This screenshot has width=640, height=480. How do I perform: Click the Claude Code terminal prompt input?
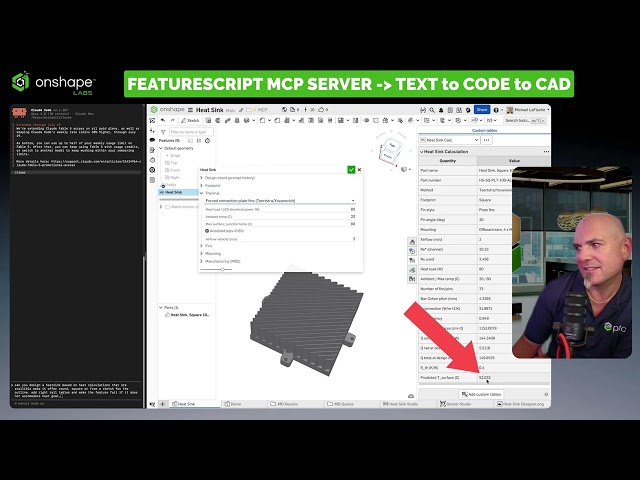(76, 391)
